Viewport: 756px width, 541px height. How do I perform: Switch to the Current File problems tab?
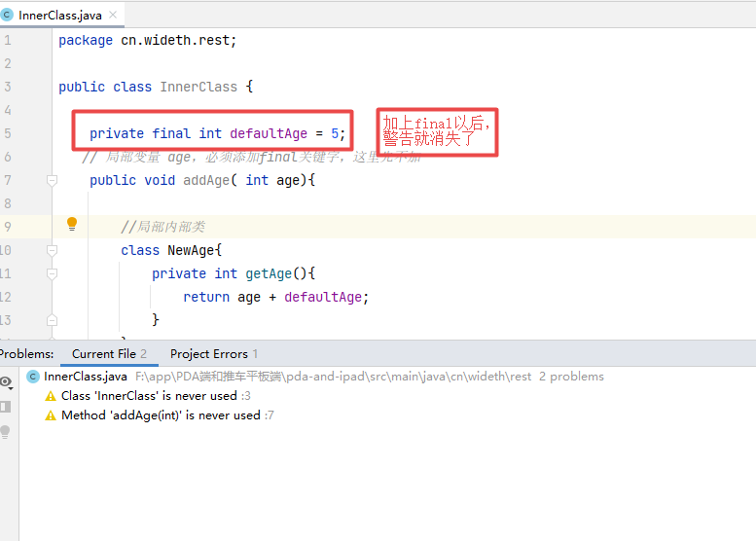coord(109,354)
